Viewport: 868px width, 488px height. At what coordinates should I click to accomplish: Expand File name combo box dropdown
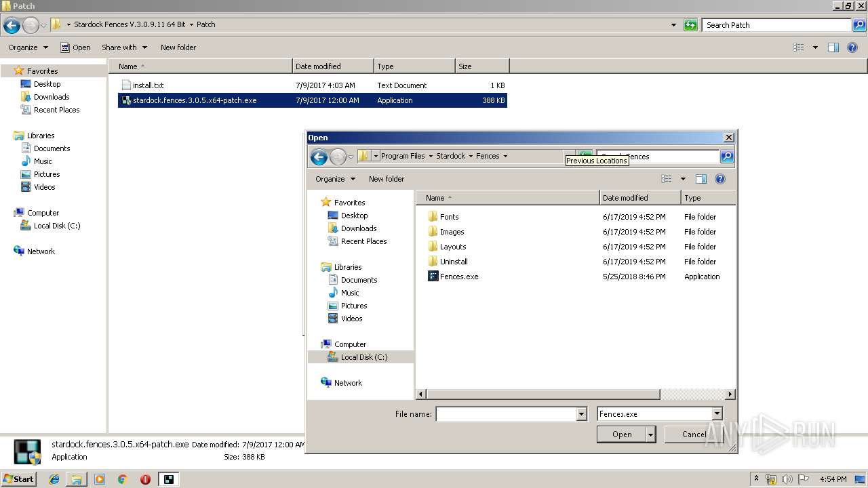coord(581,414)
